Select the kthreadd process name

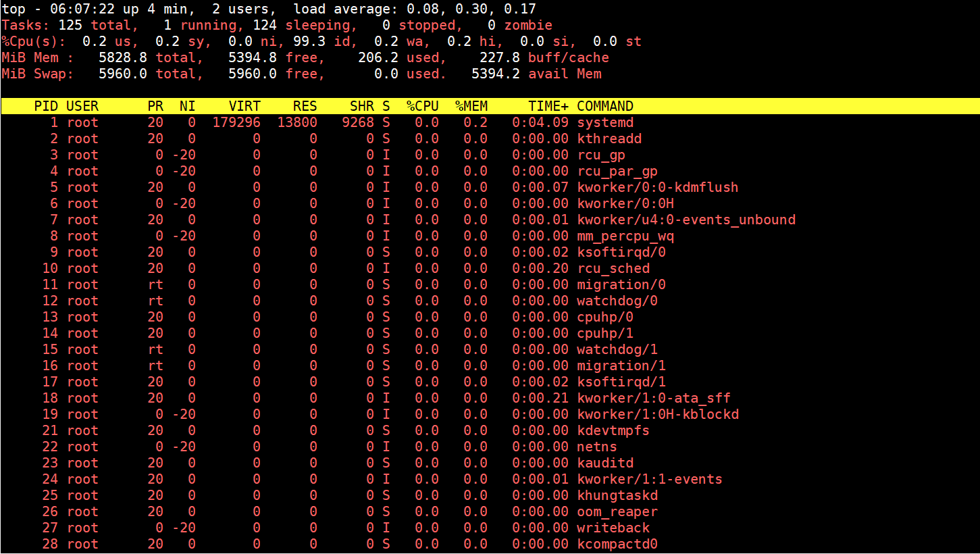pos(609,138)
